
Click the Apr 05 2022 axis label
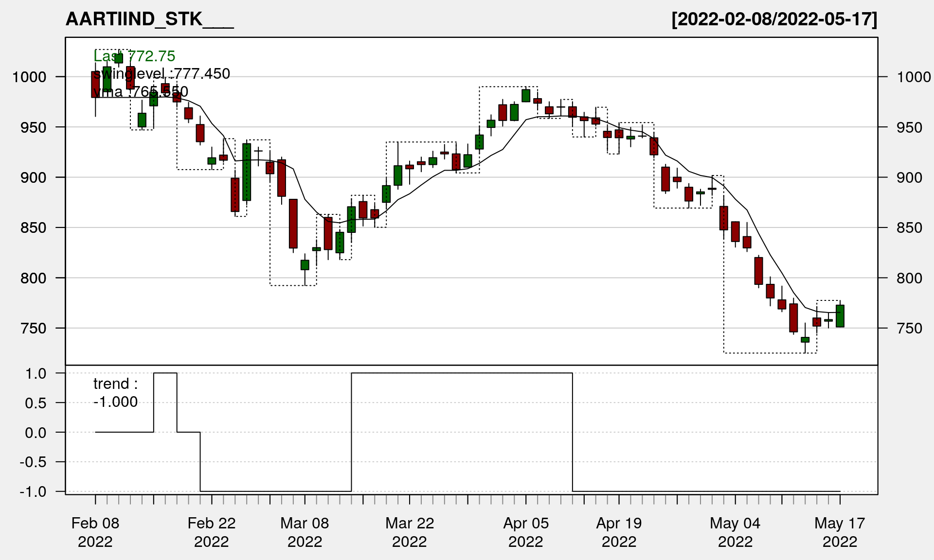[x=526, y=532]
